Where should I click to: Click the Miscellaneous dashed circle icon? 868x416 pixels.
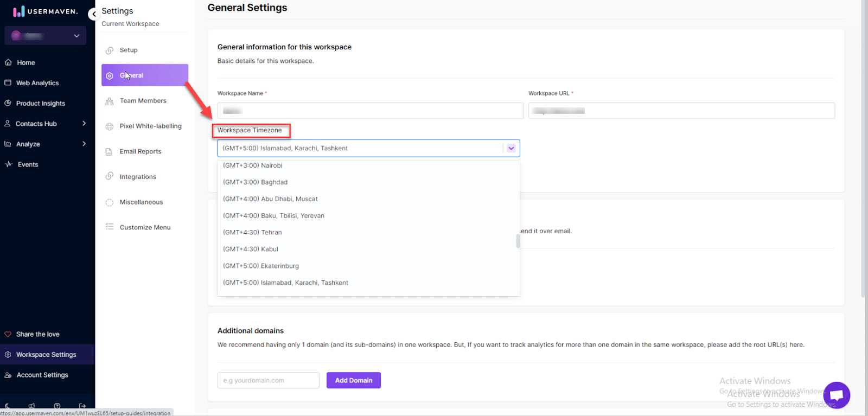110,202
